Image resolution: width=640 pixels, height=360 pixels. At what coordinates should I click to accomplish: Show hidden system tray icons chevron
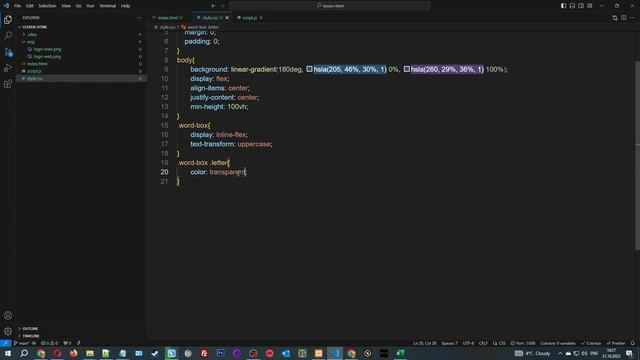560,353
